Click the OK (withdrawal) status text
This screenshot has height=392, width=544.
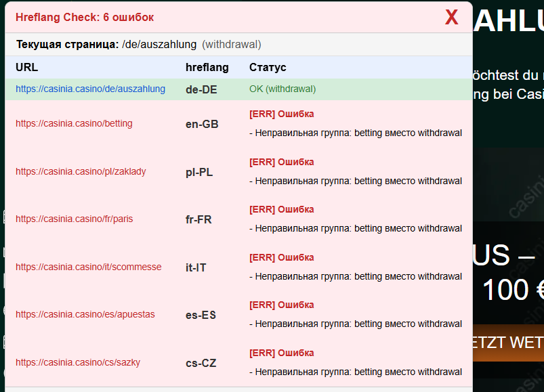click(282, 89)
